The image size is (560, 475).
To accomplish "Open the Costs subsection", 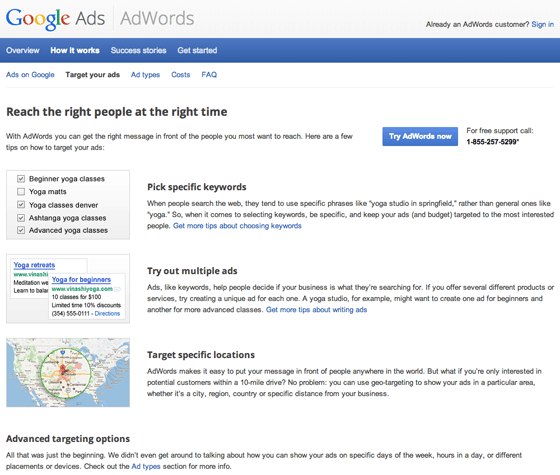I will (181, 75).
